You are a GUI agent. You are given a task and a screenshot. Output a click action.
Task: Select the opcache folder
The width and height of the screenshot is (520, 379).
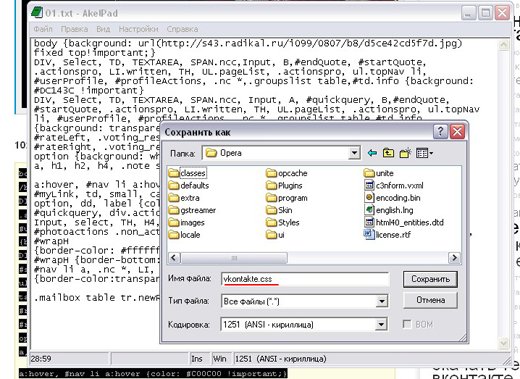point(287,173)
